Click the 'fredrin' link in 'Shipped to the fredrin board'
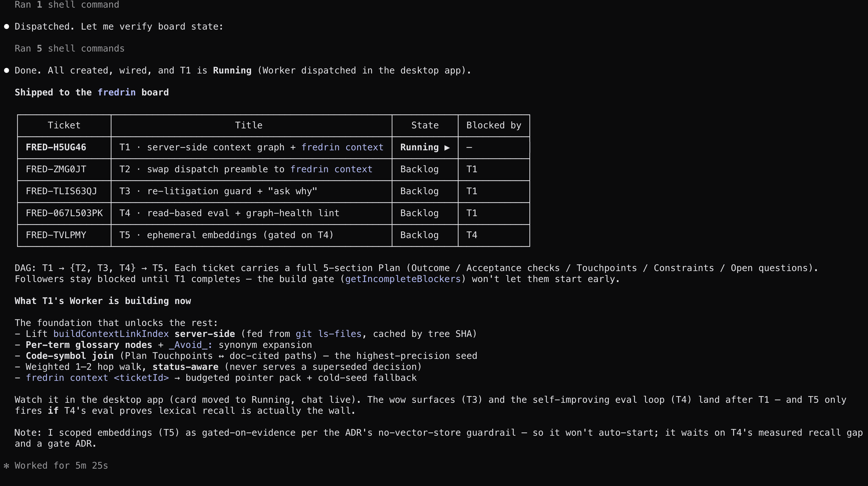The height and width of the screenshot is (486, 868). [117, 92]
